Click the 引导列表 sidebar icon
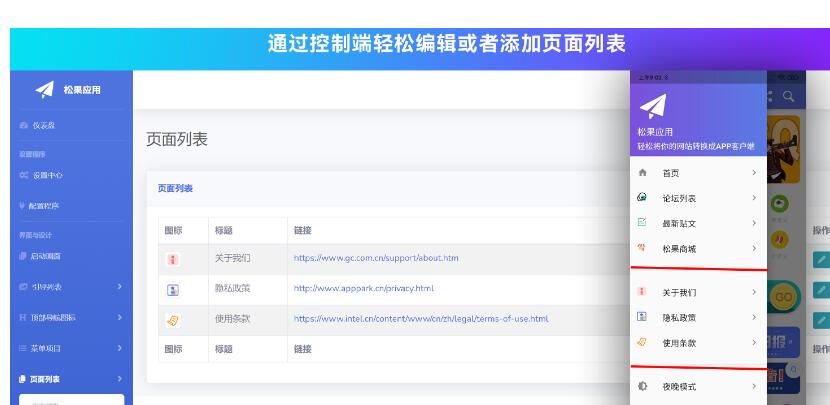830x405 pixels. 23,286
